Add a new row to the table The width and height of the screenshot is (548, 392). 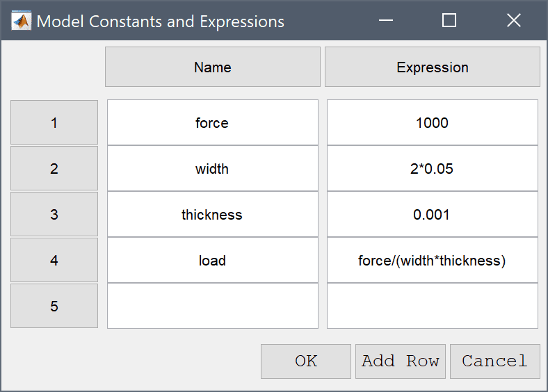tap(401, 361)
